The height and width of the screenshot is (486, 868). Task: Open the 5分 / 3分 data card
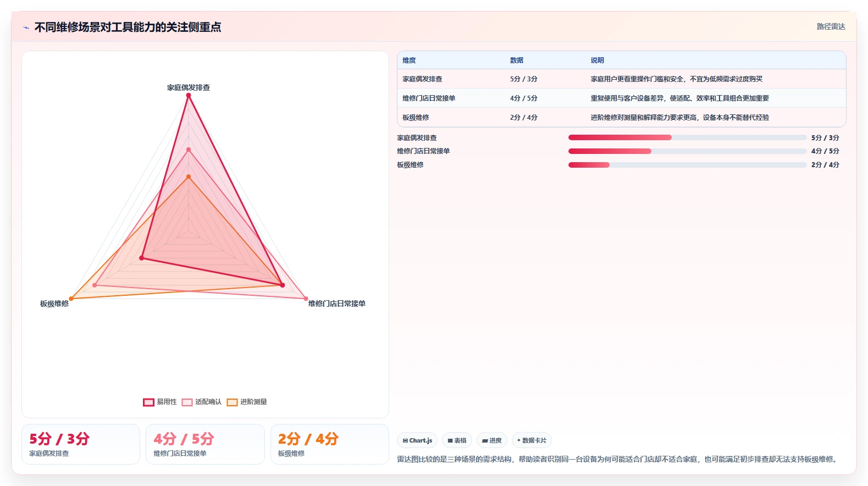point(81,444)
